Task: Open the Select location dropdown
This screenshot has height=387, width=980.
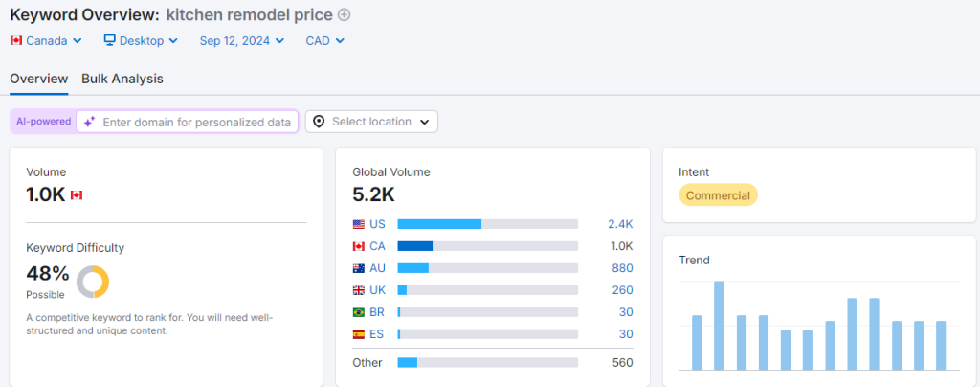Action: click(x=371, y=122)
